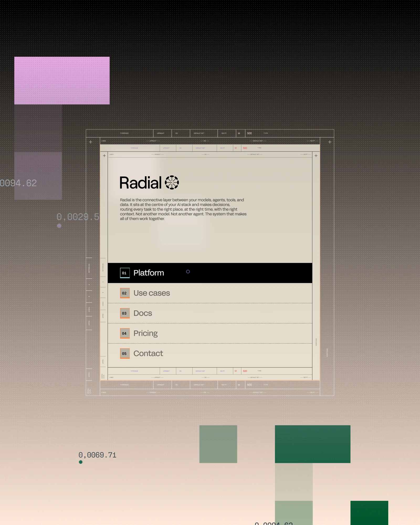This screenshot has width=420, height=525.
Task: Click the small ring marker in Platform row
Action: (x=188, y=272)
